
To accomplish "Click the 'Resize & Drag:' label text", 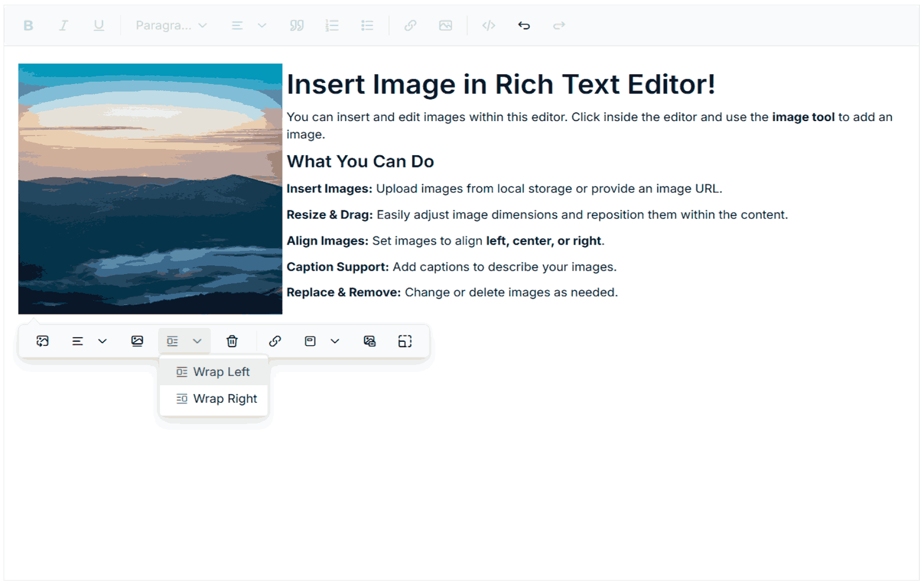I will coord(329,215).
